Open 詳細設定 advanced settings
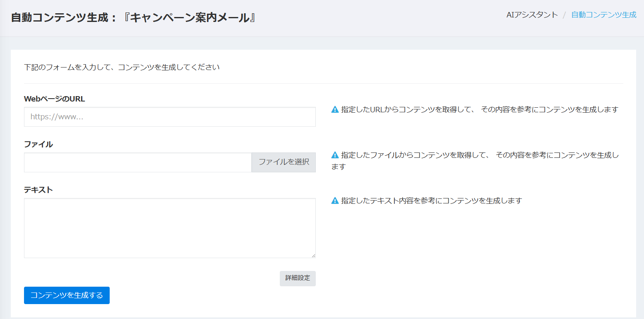The image size is (644, 319). [298, 278]
